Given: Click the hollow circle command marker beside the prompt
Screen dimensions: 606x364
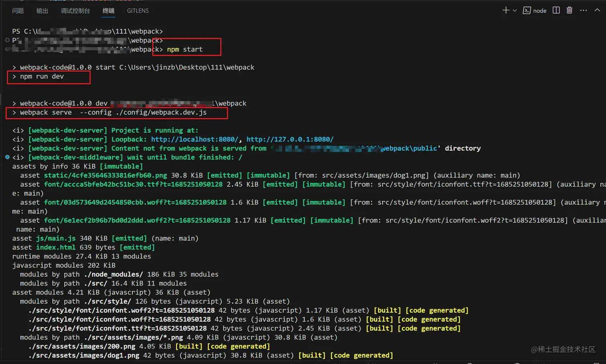Looking at the screenshot, I should pos(7,40).
